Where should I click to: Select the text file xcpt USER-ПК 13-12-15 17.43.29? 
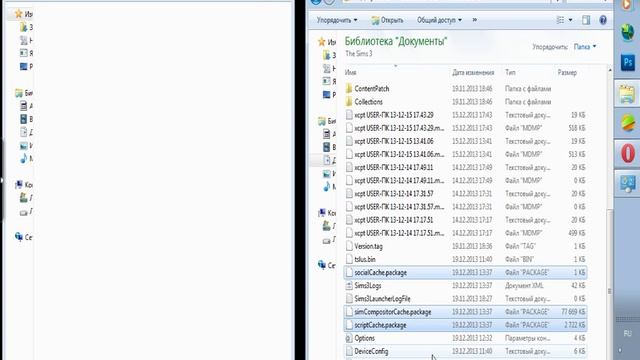tap(465, 115)
